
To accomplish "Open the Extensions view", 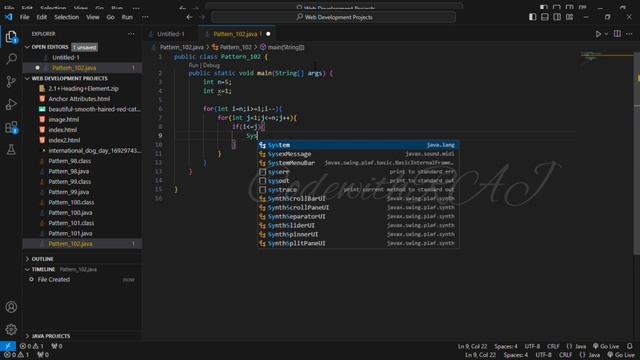I will click(11, 127).
